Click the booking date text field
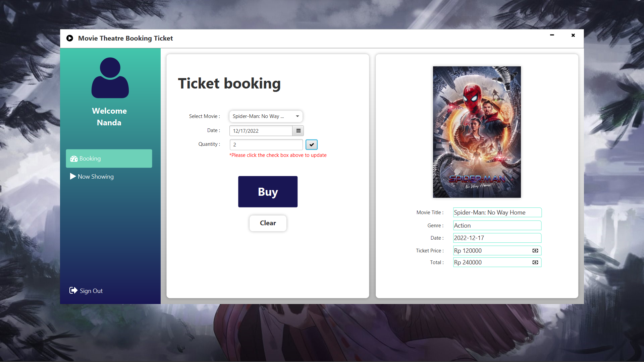Image resolution: width=644 pixels, height=362 pixels. tap(261, 131)
